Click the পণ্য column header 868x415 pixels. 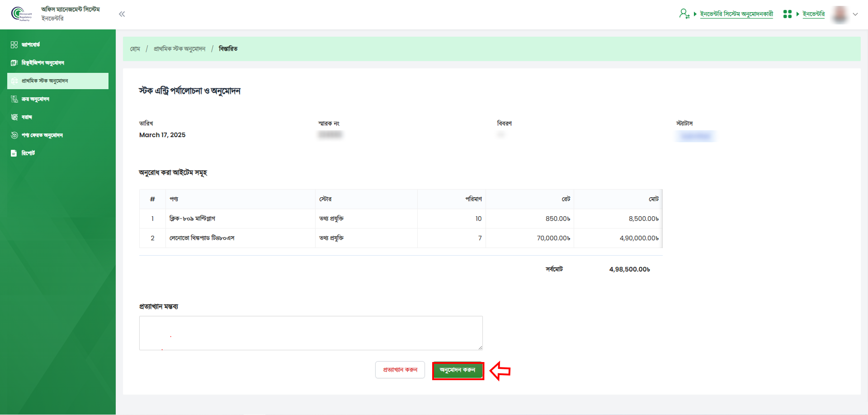241,199
